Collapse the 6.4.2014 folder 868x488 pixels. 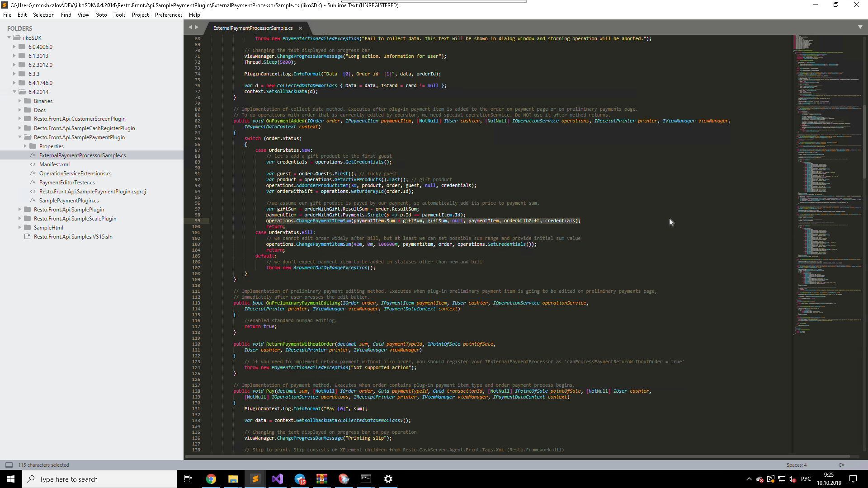(14, 92)
